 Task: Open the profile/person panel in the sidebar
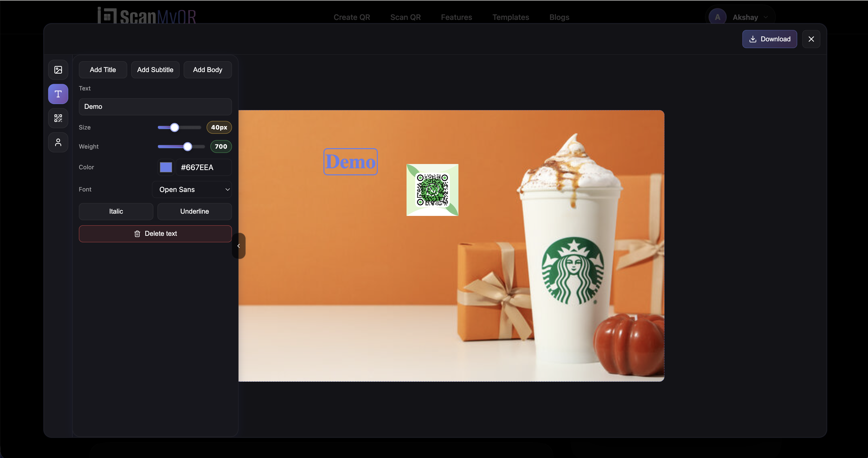click(58, 143)
